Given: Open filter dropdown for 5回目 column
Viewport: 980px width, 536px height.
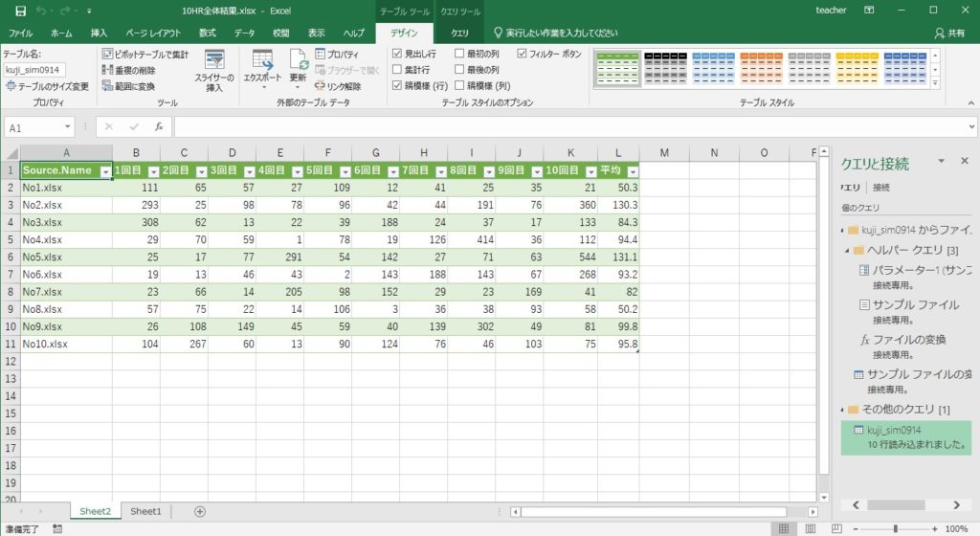Looking at the screenshot, I should [x=345, y=171].
